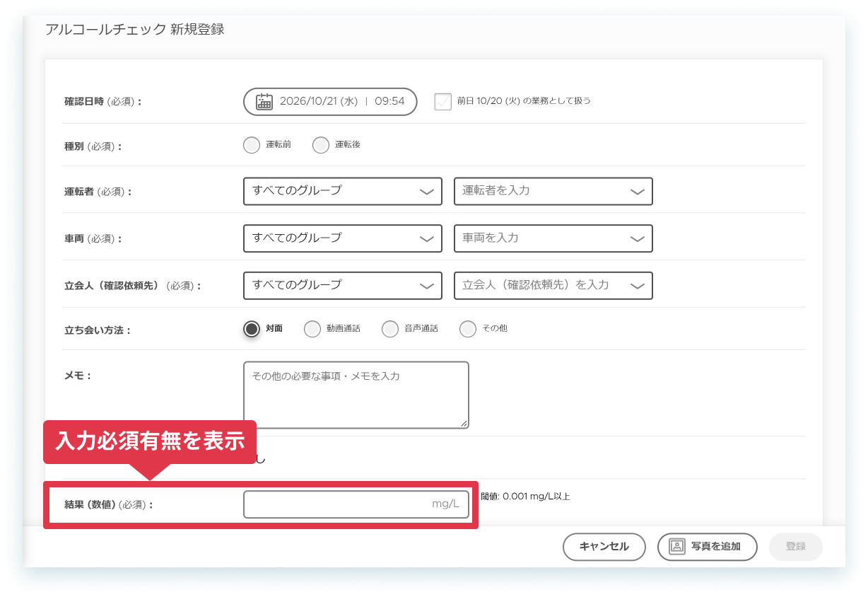This screenshot has width=868, height=597.
Task: Click the photo icon on 写真を追加 button
Action: point(677,546)
